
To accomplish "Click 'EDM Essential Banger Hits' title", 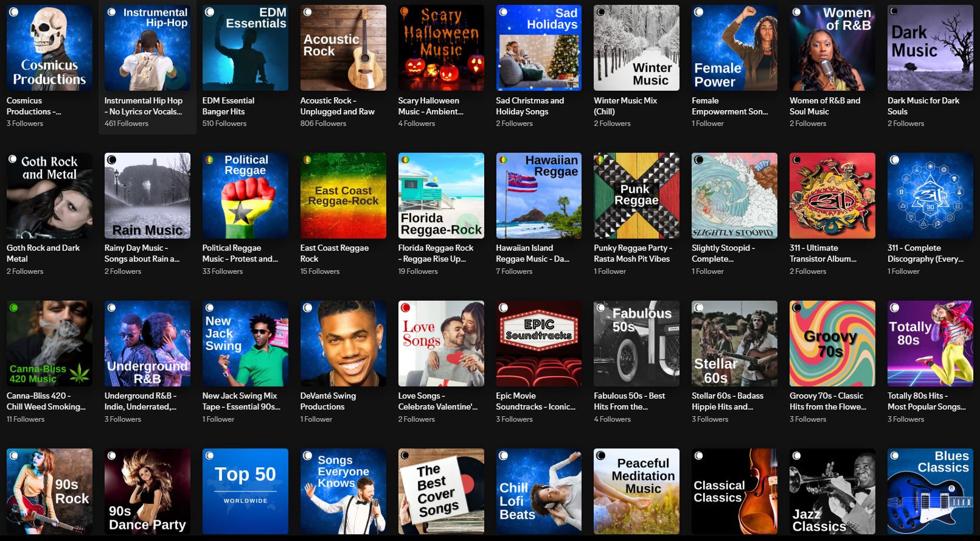I will pos(228,106).
